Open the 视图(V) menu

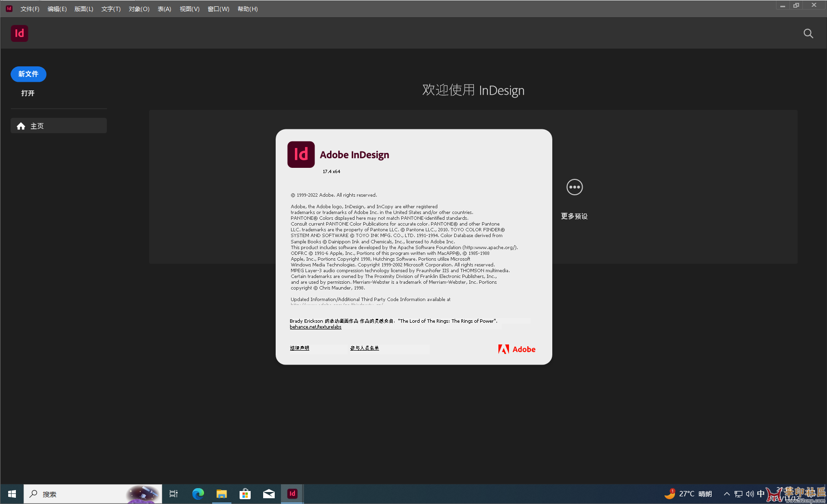coord(190,9)
